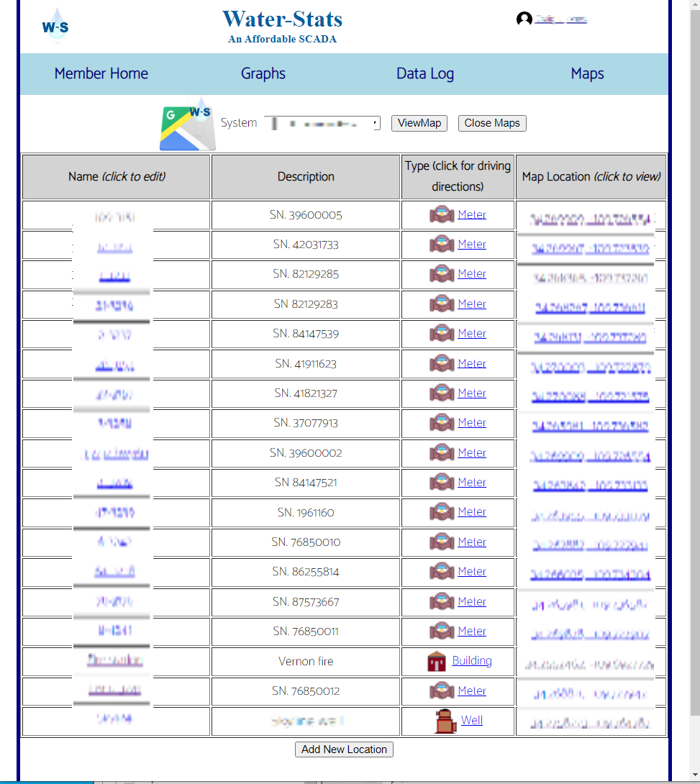Open the System dropdown selector
The image size is (700, 784).
(x=322, y=124)
